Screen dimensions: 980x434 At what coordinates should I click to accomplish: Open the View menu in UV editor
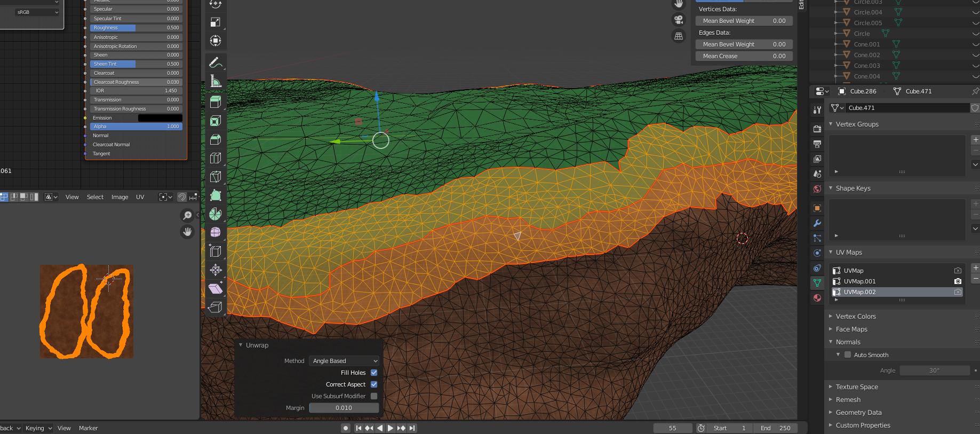click(72, 197)
